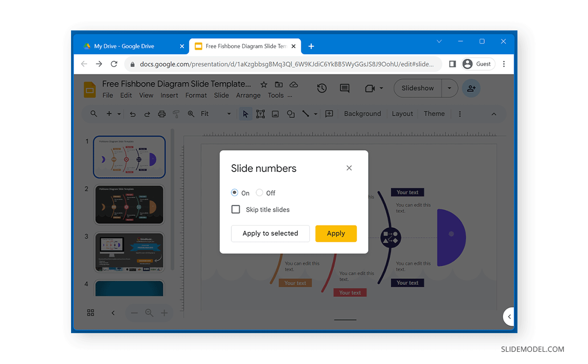Switch to My Drive - Google Drive tab
The height and width of the screenshot is (364, 588).
(124, 46)
